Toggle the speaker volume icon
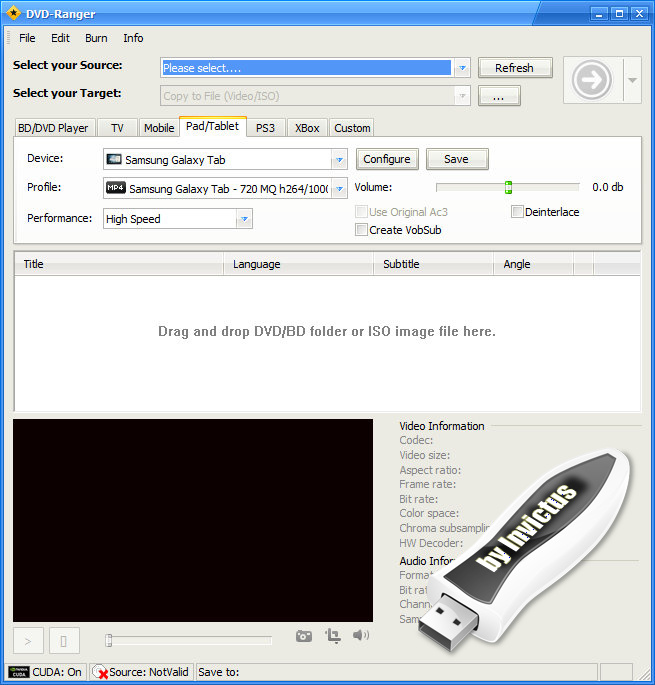 (x=361, y=635)
